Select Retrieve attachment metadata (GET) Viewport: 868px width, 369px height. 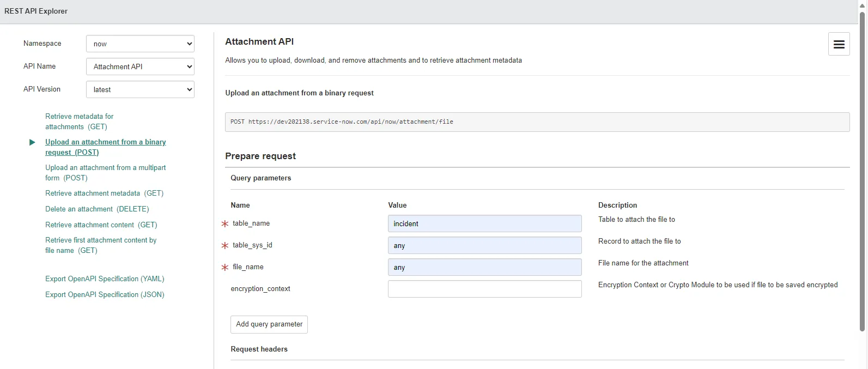coord(104,193)
